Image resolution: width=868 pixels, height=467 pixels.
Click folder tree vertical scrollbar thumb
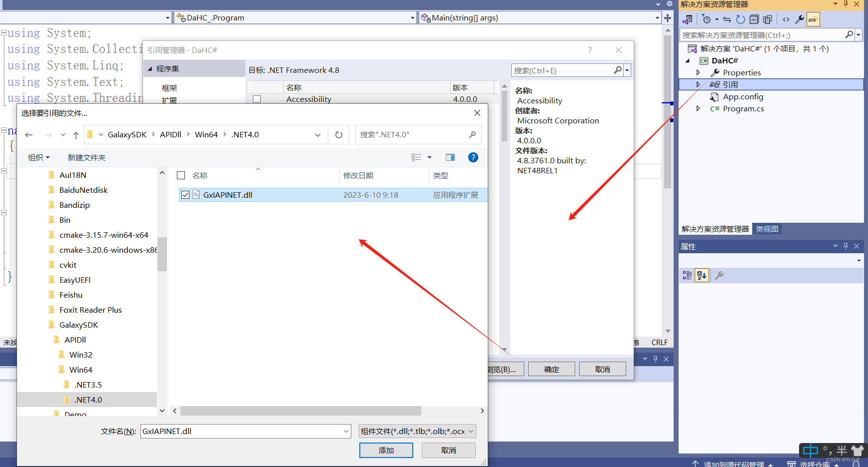[162, 254]
